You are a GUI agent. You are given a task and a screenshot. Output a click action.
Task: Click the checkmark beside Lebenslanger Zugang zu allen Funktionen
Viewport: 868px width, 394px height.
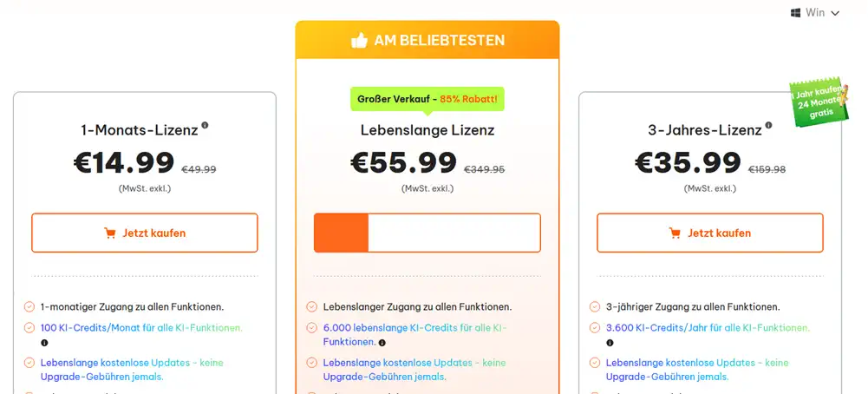311,307
